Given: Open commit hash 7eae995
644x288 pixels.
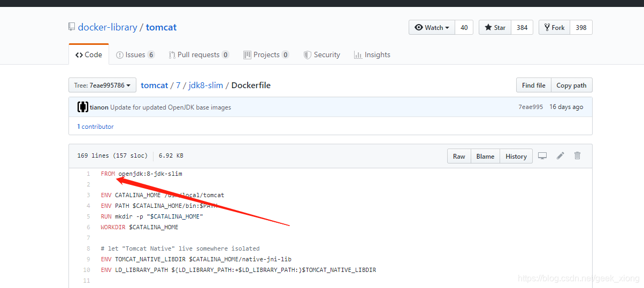Looking at the screenshot, I should pyautogui.click(x=531, y=107).
